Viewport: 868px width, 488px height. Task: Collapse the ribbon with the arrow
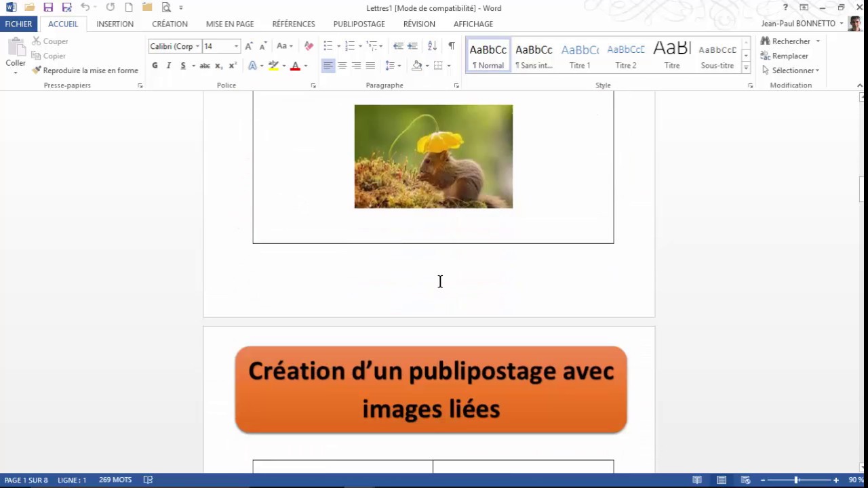pyautogui.click(x=860, y=86)
